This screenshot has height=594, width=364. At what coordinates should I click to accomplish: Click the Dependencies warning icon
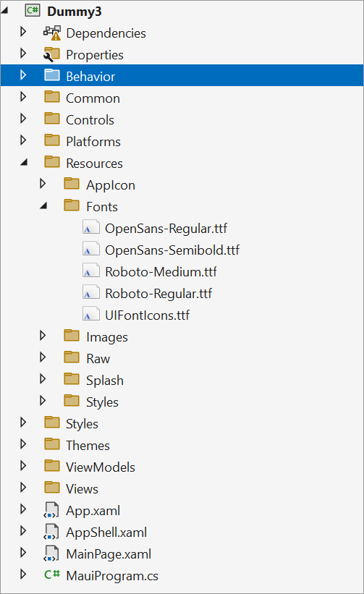click(52, 33)
